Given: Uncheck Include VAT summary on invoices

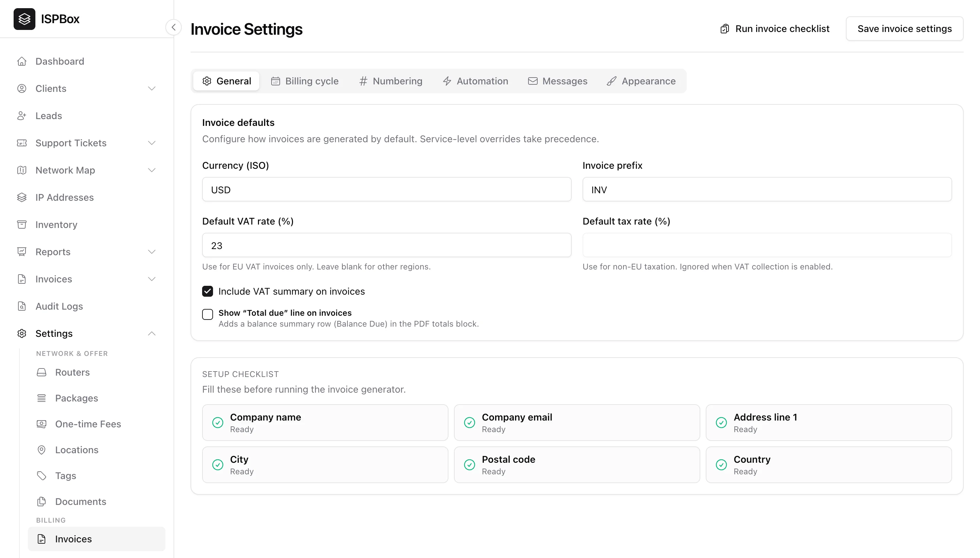Looking at the screenshot, I should (207, 291).
